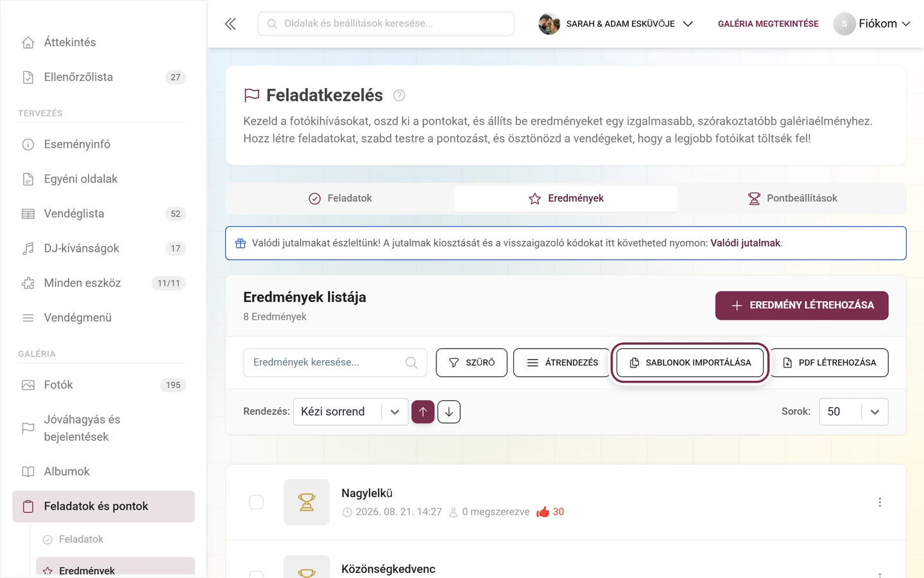Open the Pontbeállítások tab
The image size is (924, 578).
(792, 198)
